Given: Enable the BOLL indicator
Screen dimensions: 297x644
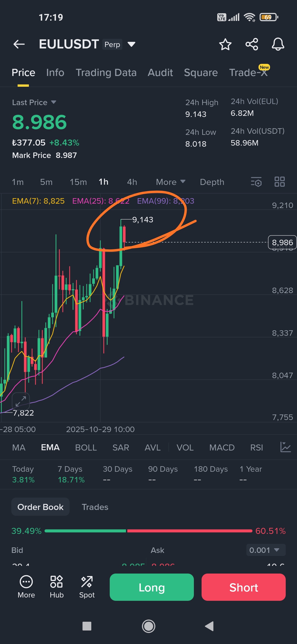Looking at the screenshot, I should pyautogui.click(x=86, y=447).
